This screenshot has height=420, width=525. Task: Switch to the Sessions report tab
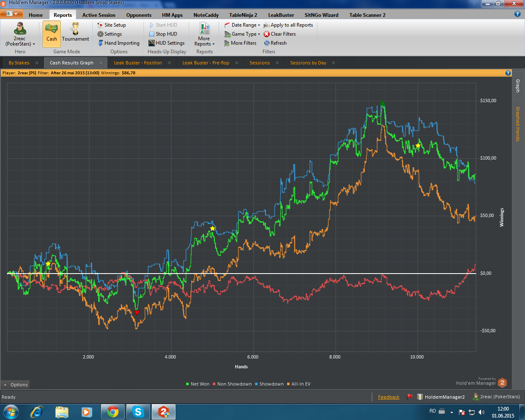pyautogui.click(x=260, y=63)
